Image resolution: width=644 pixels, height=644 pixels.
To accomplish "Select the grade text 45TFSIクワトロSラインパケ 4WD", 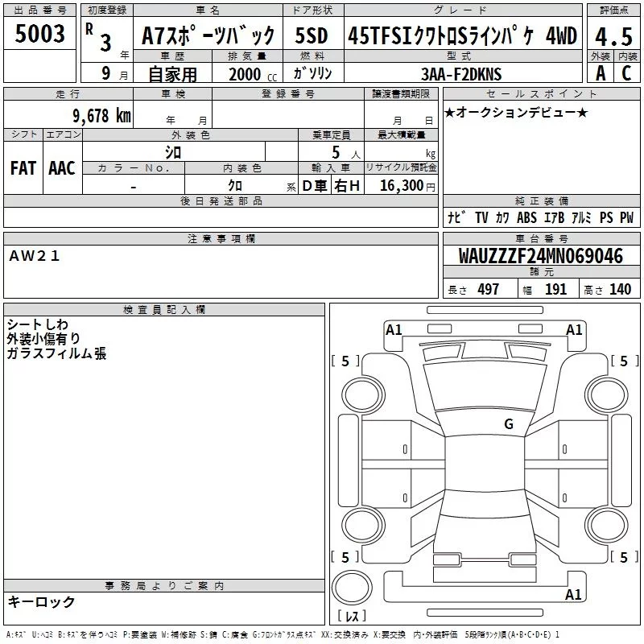I will pyautogui.click(x=462, y=35).
